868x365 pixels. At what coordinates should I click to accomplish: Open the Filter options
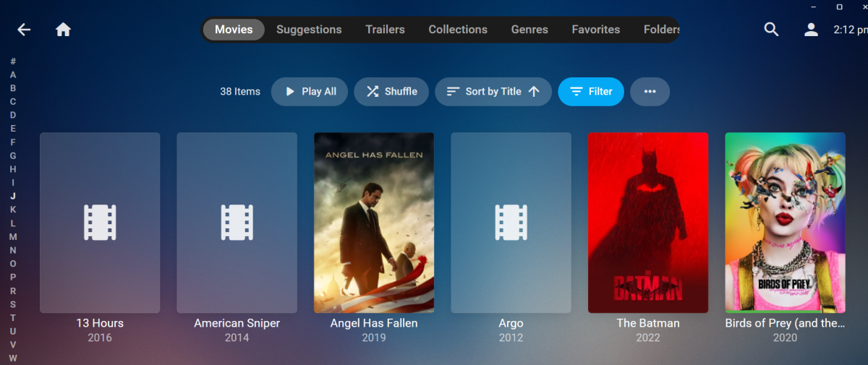pos(591,92)
